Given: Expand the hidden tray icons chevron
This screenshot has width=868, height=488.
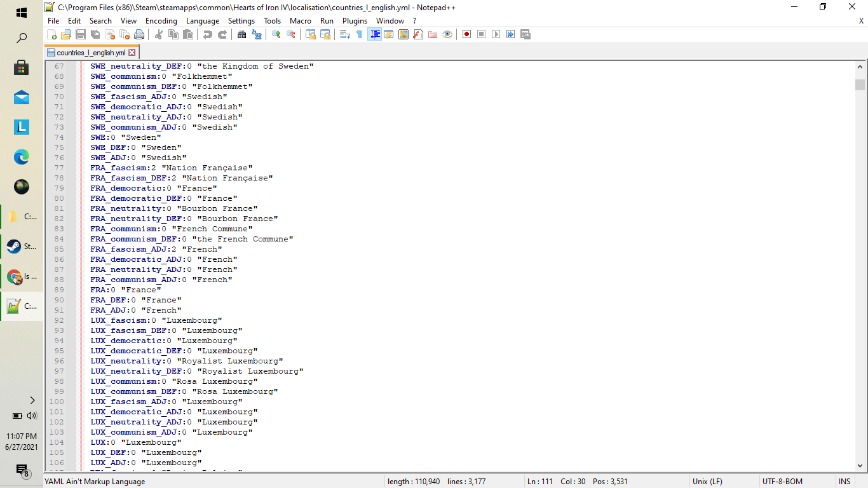Looking at the screenshot, I should coord(32,400).
